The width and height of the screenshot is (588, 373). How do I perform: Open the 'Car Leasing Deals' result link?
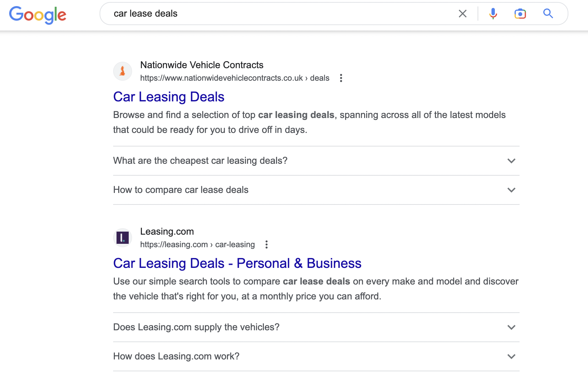point(169,97)
